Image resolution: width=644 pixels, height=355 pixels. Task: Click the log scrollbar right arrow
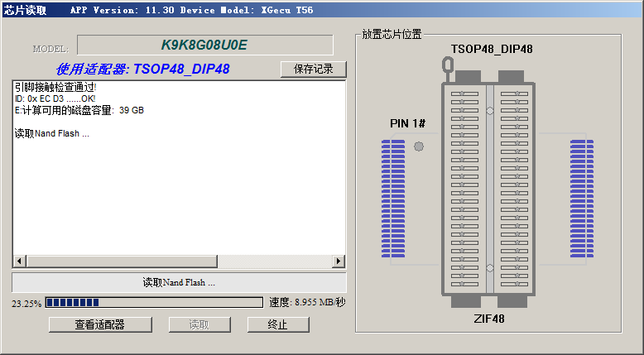[338, 261]
